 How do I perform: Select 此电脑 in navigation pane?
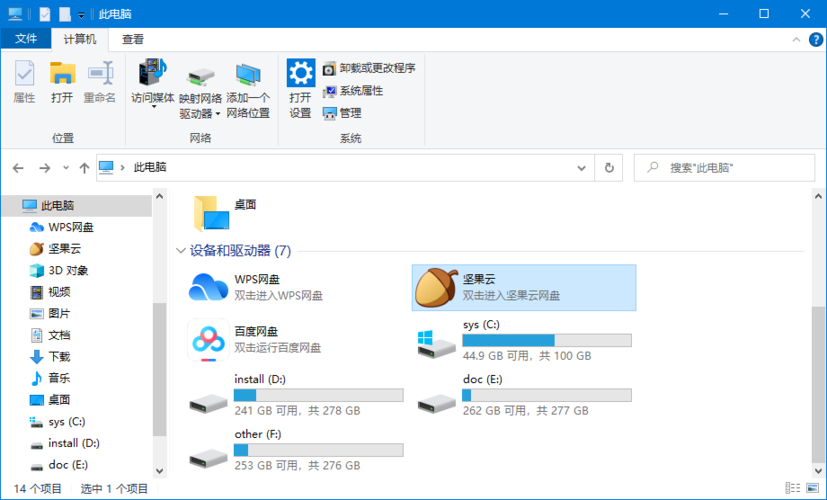(76, 206)
